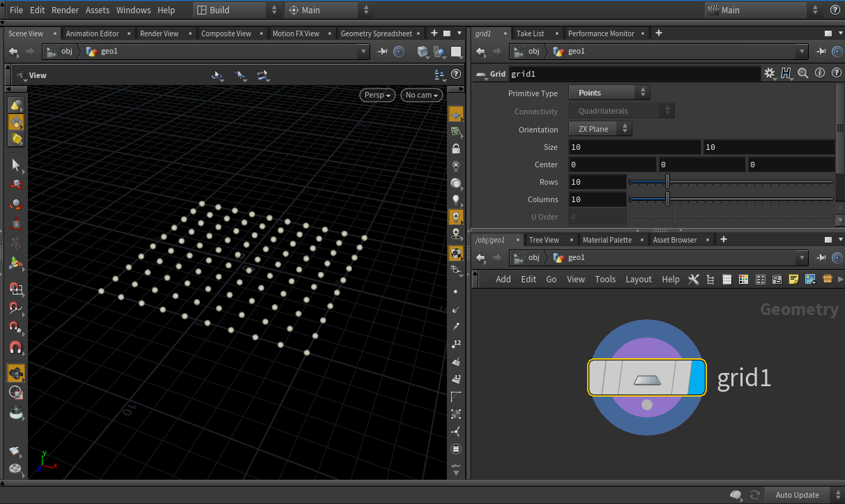Image resolution: width=845 pixels, height=504 pixels.
Task: Open the network editor wrench tool icon
Action: coord(693,279)
